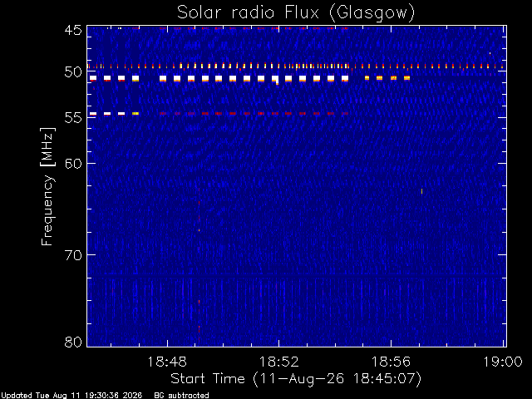Click the first white burst block near 51 MHz
This screenshot has height=399, width=532.
93,78
